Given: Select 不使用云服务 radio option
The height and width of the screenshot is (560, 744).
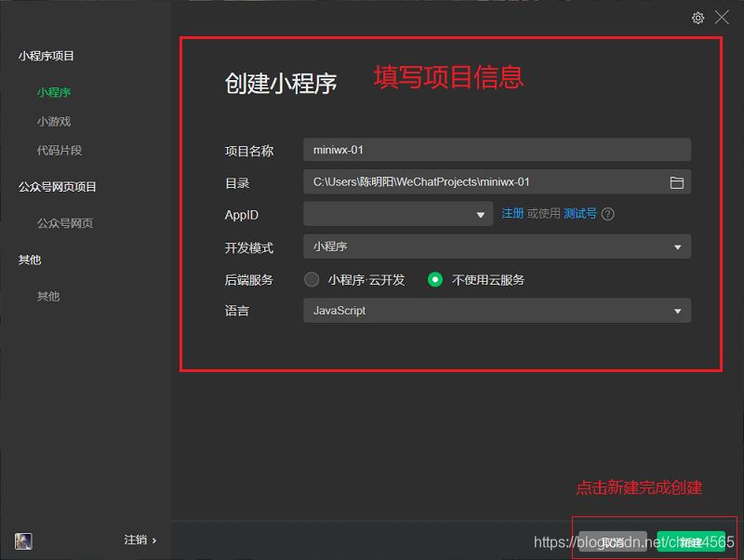Looking at the screenshot, I should (435, 279).
